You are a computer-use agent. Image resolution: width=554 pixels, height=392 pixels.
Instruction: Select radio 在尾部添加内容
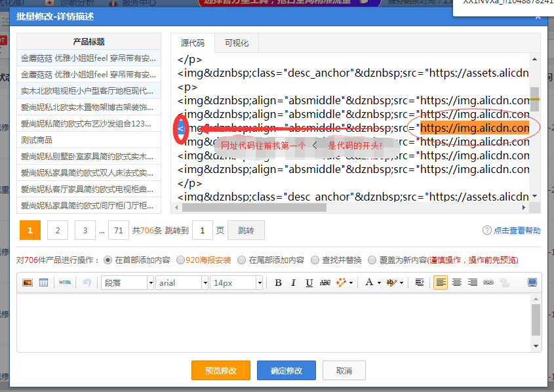click(241, 260)
